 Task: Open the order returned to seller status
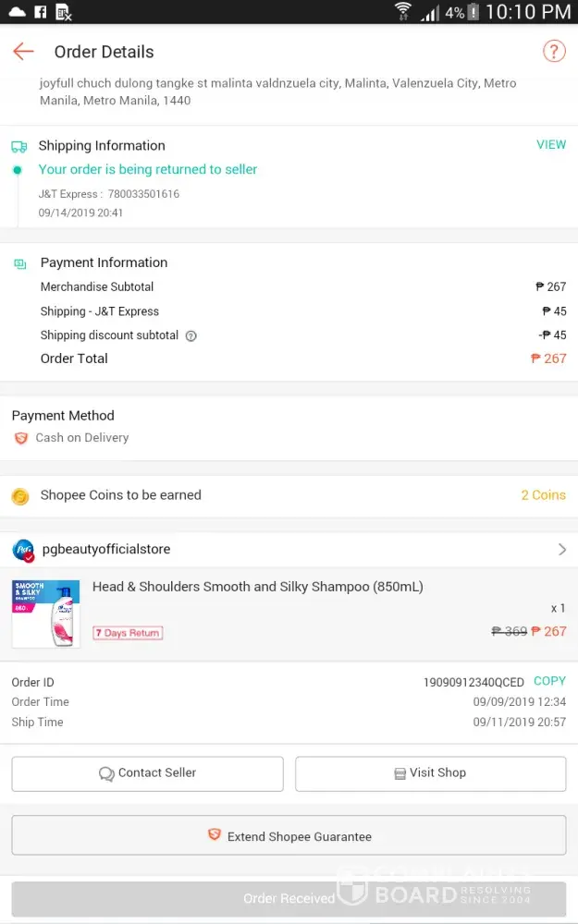pyautogui.click(x=148, y=170)
